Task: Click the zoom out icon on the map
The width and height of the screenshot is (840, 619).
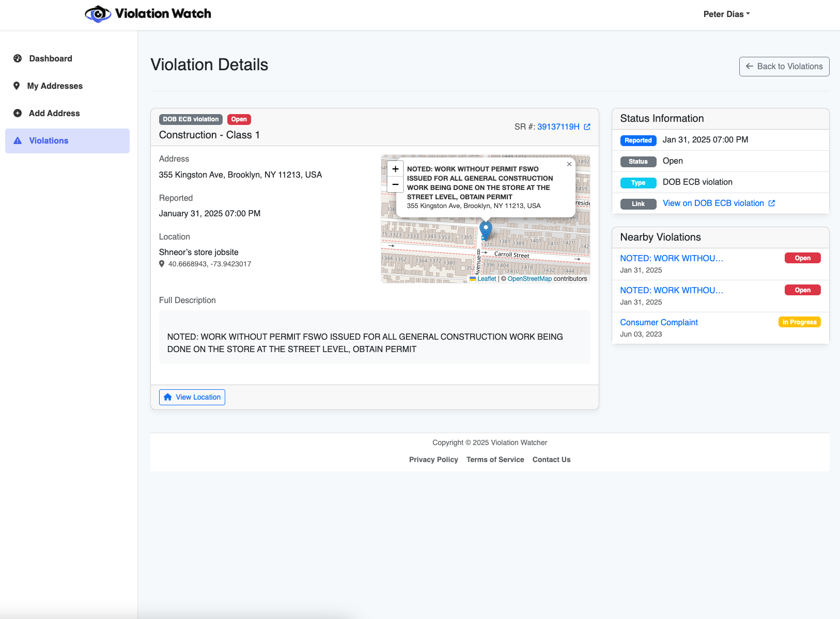Action: (x=395, y=184)
